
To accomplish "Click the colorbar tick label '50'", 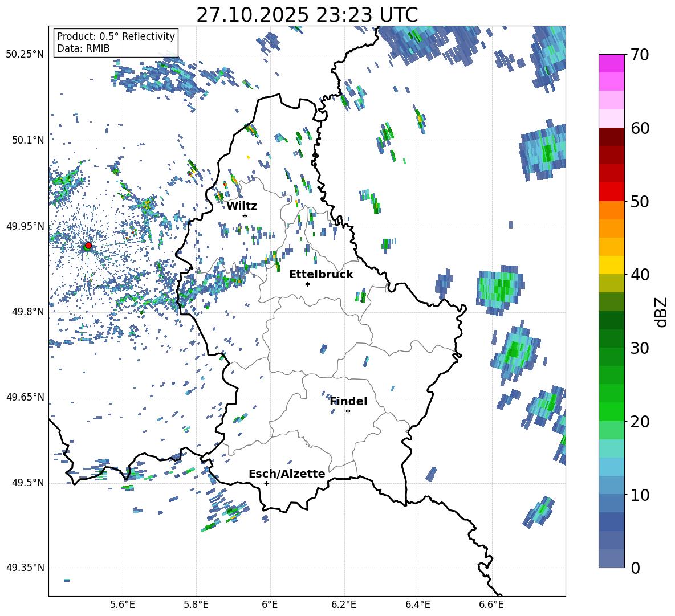I will coord(640,202).
